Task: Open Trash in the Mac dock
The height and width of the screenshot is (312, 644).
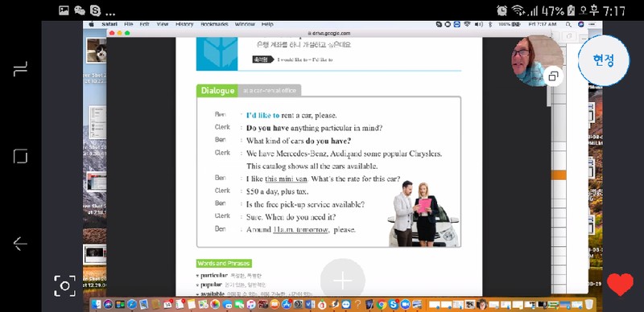Action: click(x=589, y=304)
